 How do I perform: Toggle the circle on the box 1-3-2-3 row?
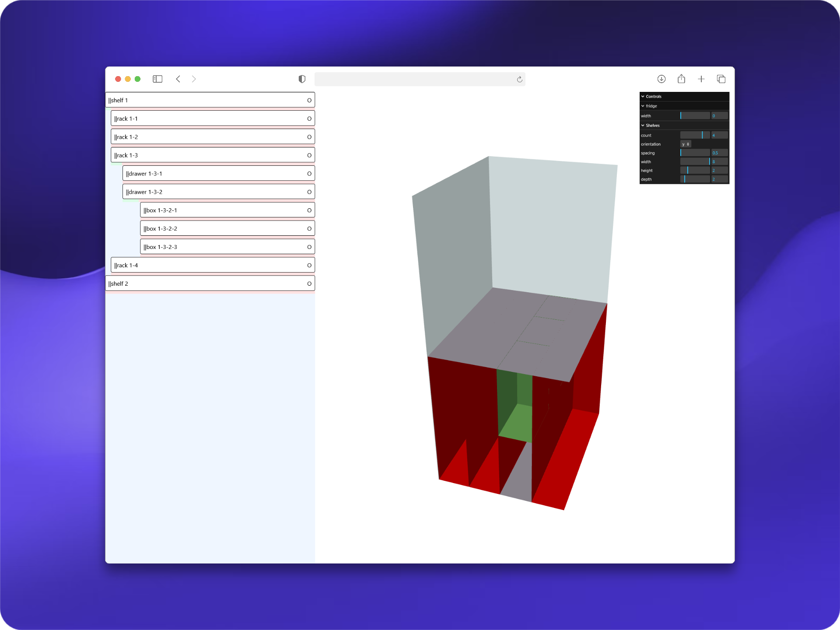pyautogui.click(x=309, y=247)
